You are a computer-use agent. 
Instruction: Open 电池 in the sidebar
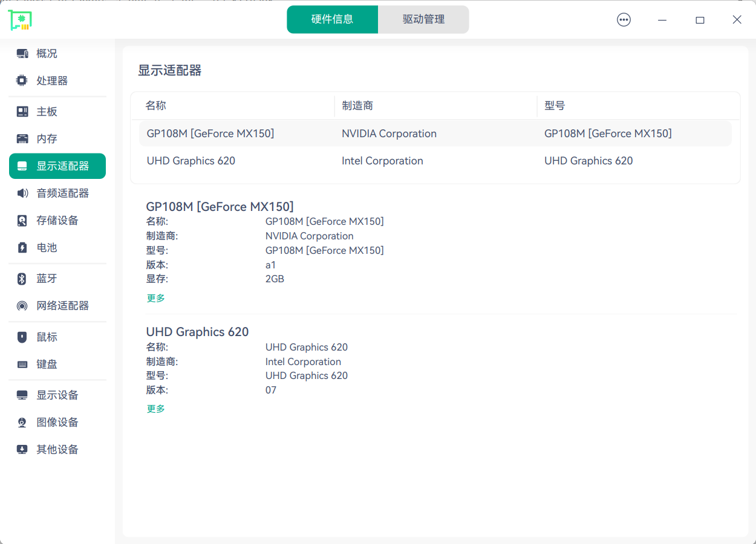click(x=57, y=248)
